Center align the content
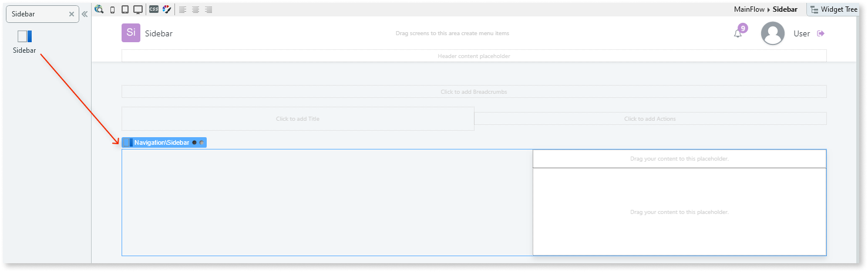This screenshot has height=272, width=868. click(196, 10)
